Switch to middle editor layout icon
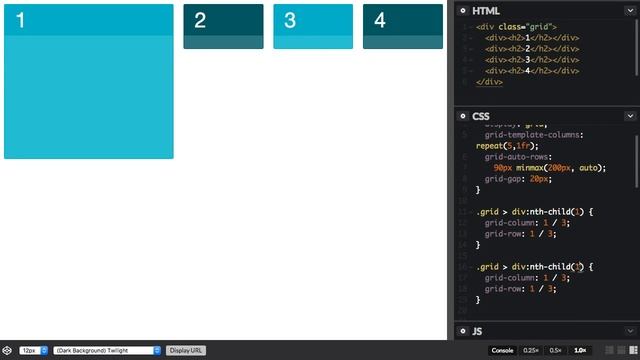This screenshot has height=360, width=640. point(621,350)
